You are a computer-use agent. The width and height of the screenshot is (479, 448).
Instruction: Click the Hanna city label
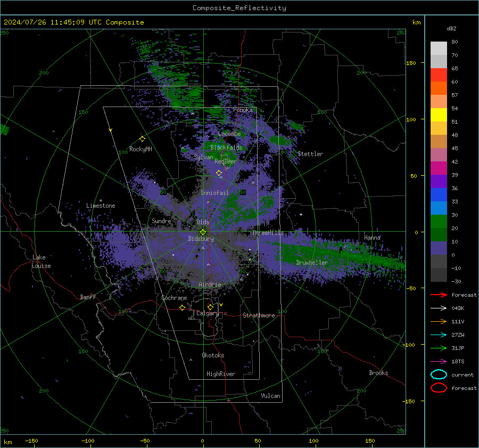tap(372, 238)
